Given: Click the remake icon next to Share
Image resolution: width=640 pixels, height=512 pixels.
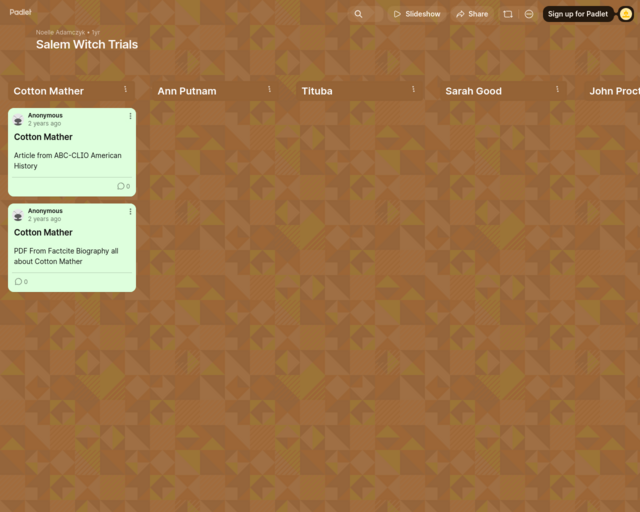Looking at the screenshot, I should tap(508, 14).
